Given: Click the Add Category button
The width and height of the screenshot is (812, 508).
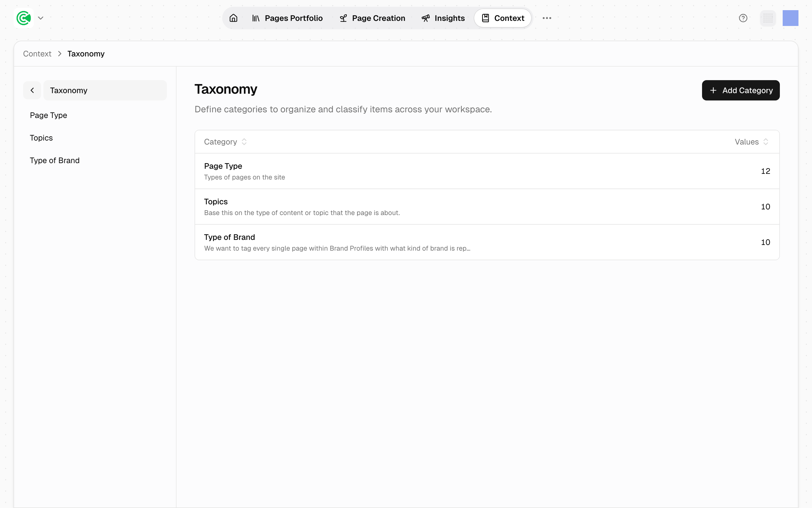Looking at the screenshot, I should [741, 90].
